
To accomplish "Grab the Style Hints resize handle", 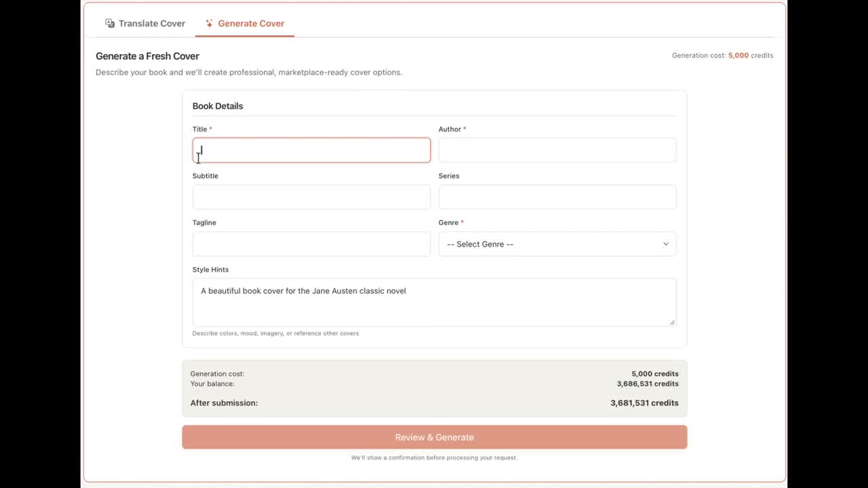I will (x=672, y=322).
